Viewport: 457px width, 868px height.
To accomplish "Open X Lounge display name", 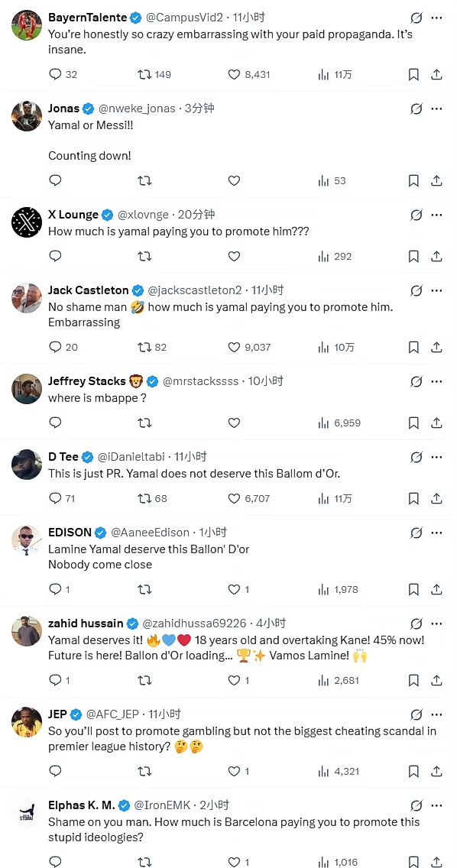I will (x=73, y=214).
